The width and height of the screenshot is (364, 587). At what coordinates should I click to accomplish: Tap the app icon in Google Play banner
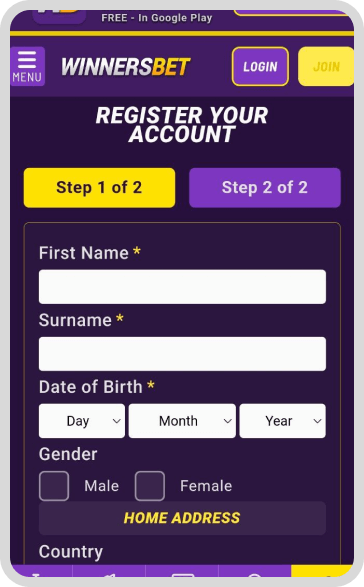(x=59, y=16)
